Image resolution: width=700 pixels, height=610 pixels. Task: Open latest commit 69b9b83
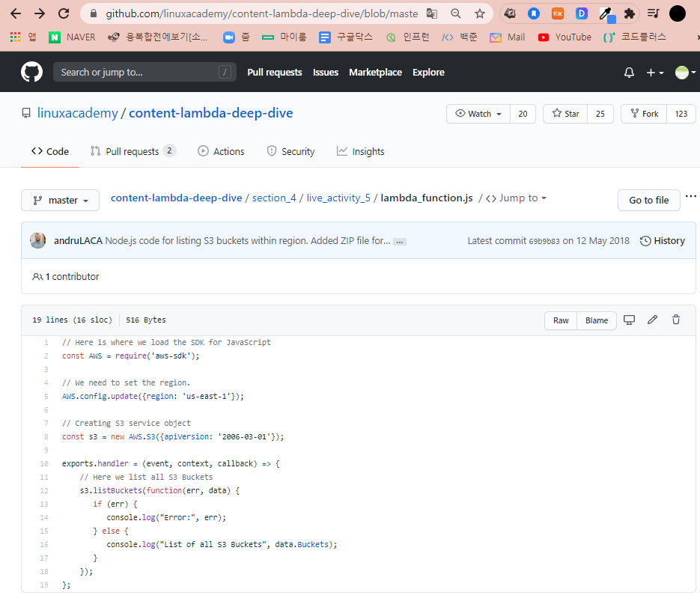click(x=544, y=242)
